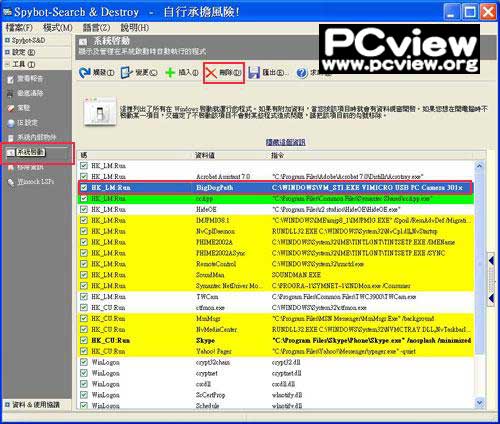Click the Change (變更) toolbar icon
500x424 pixels.
pyautogui.click(x=126, y=72)
